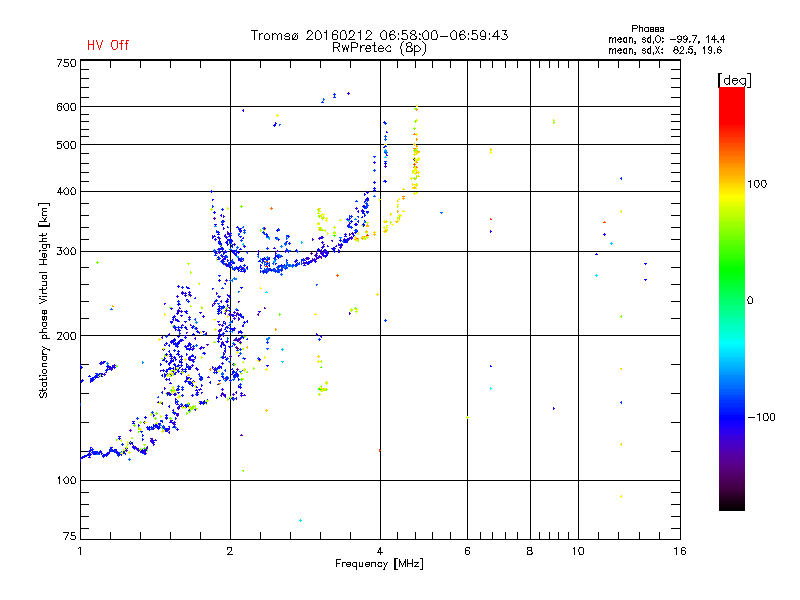This screenshot has width=800, height=600.
Task: Click the 'mean, sd,X: 82.5, 19.6' statistic
Action: (665, 50)
